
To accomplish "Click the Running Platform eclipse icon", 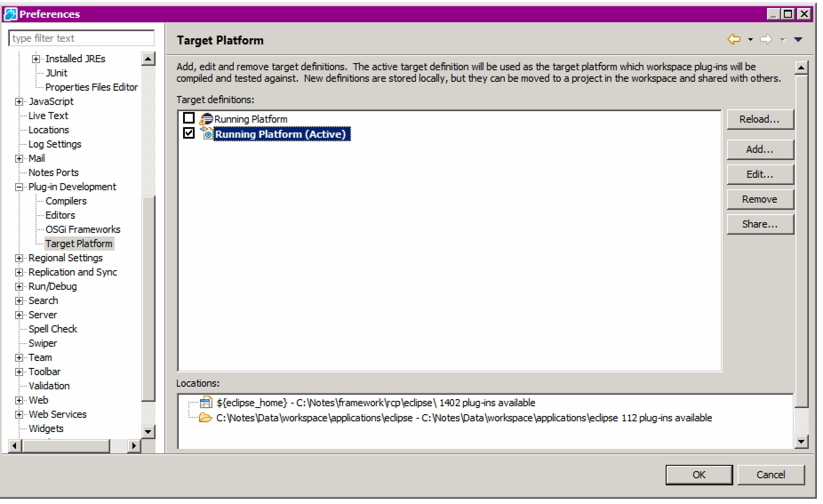I will tap(206, 119).
